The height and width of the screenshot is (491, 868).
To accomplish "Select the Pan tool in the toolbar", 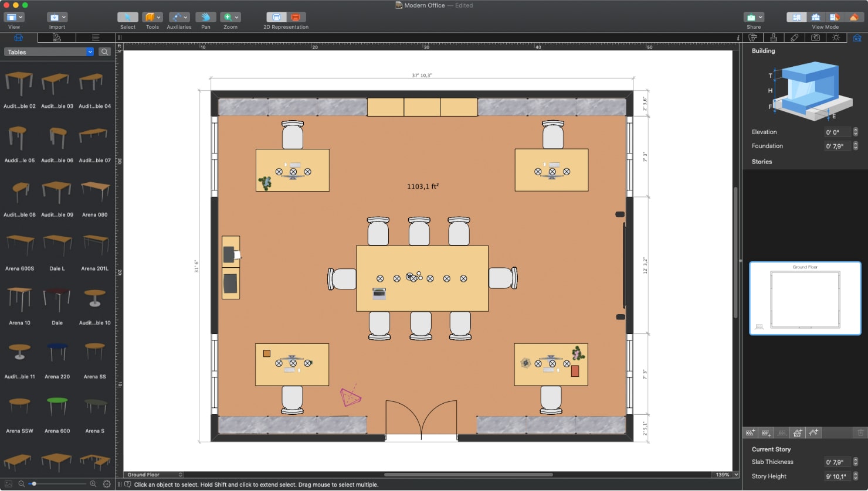I will (x=205, y=17).
